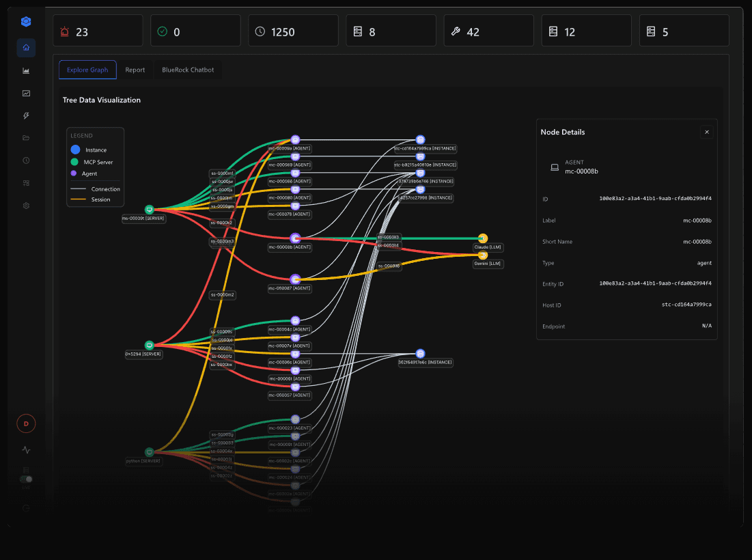Click the ss-0000k2 session label
Image resolution: width=752 pixels, height=560 pixels.
[x=221, y=223]
